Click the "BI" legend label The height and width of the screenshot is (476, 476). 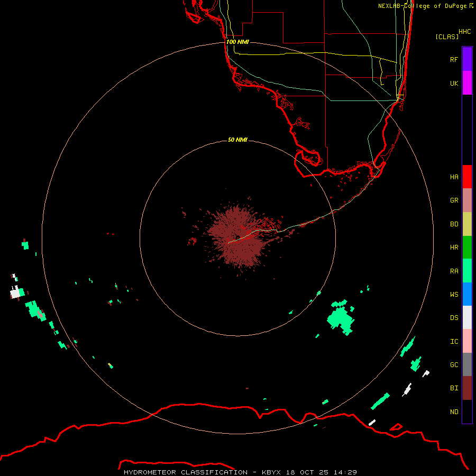click(x=454, y=388)
